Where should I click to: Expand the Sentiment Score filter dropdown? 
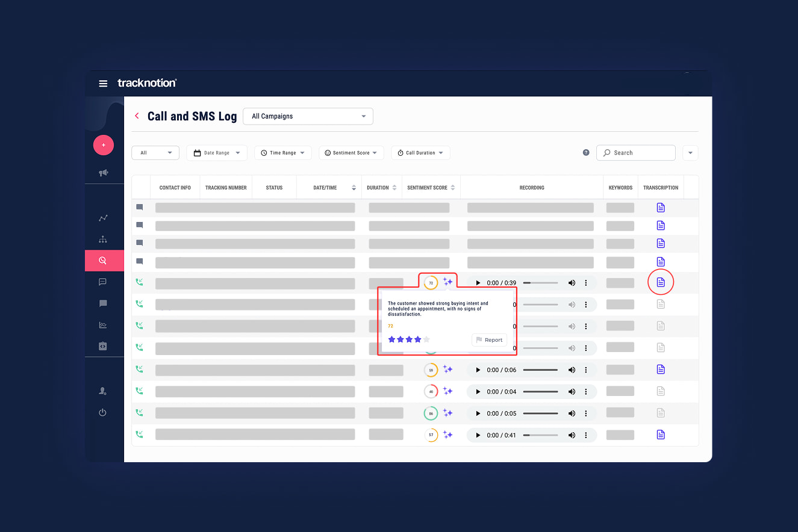(351, 153)
